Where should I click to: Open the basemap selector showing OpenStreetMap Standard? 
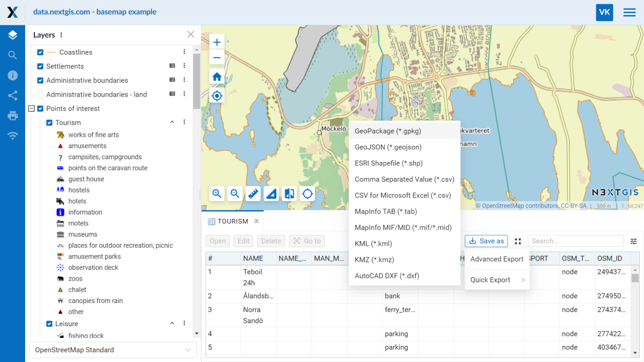pyautogui.click(x=113, y=350)
